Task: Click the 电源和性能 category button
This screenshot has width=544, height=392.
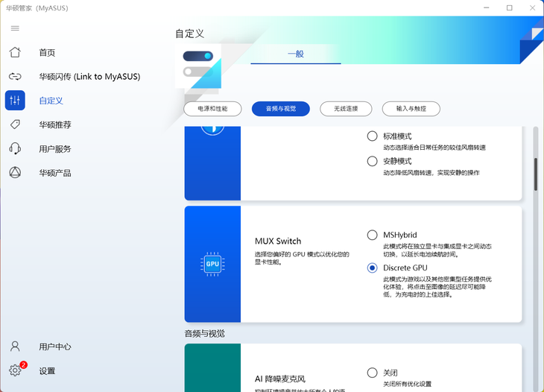Action: [x=212, y=109]
